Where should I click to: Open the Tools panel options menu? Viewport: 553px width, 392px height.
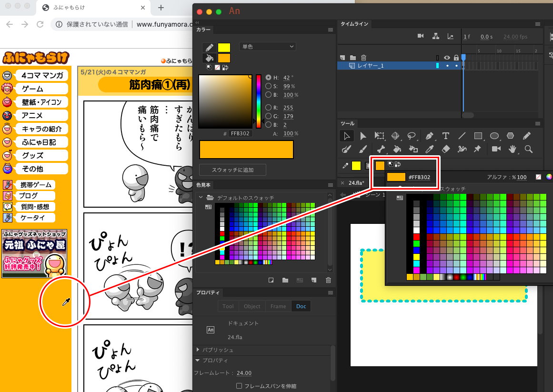pyautogui.click(x=537, y=123)
